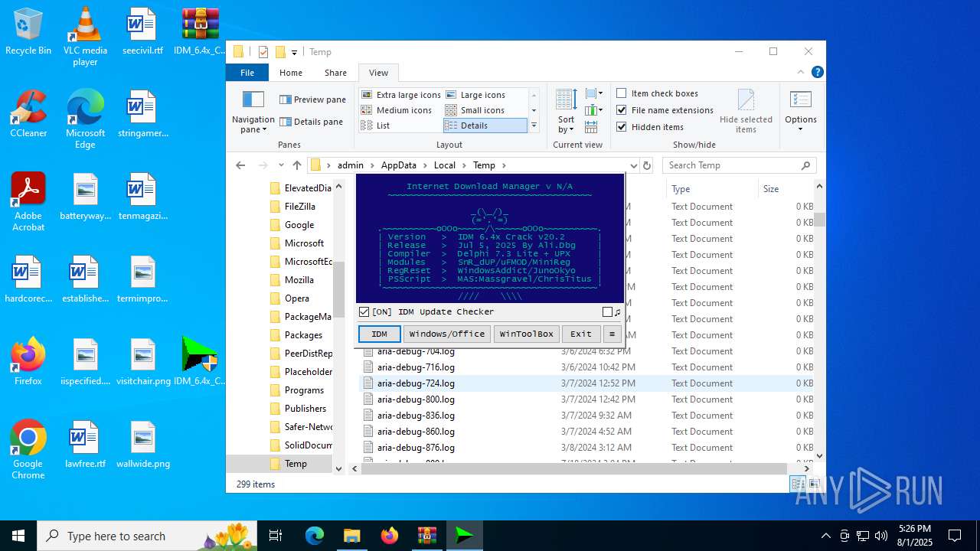This screenshot has width=980, height=551.
Task: Open the address bar history dropdown
Action: click(633, 165)
